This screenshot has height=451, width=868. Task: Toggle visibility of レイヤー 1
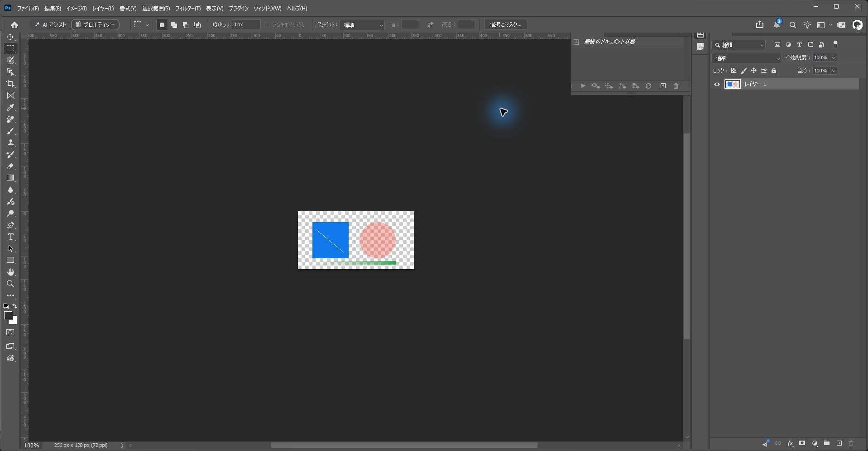click(x=717, y=84)
